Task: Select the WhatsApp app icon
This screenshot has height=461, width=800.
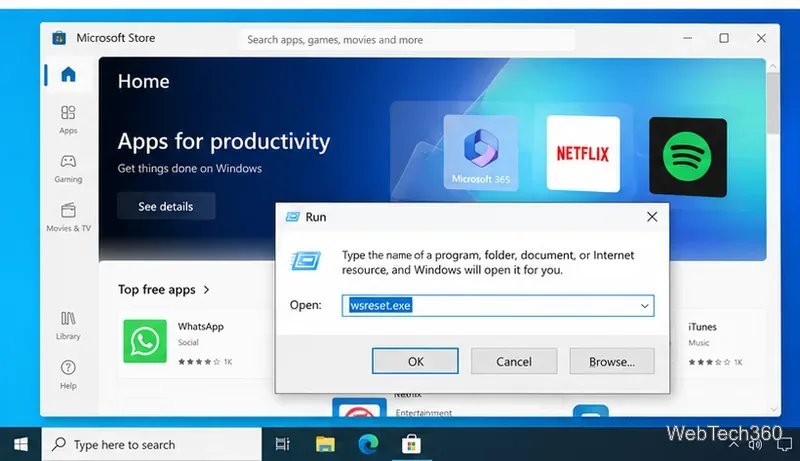Action: (x=145, y=341)
